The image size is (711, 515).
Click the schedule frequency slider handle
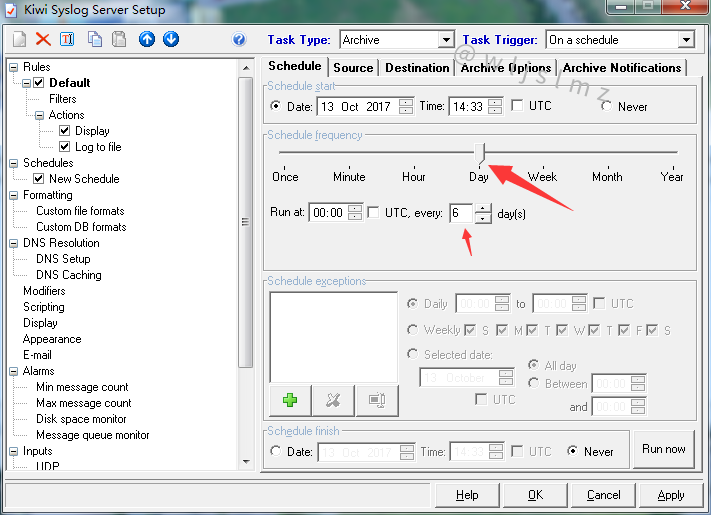pos(481,153)
